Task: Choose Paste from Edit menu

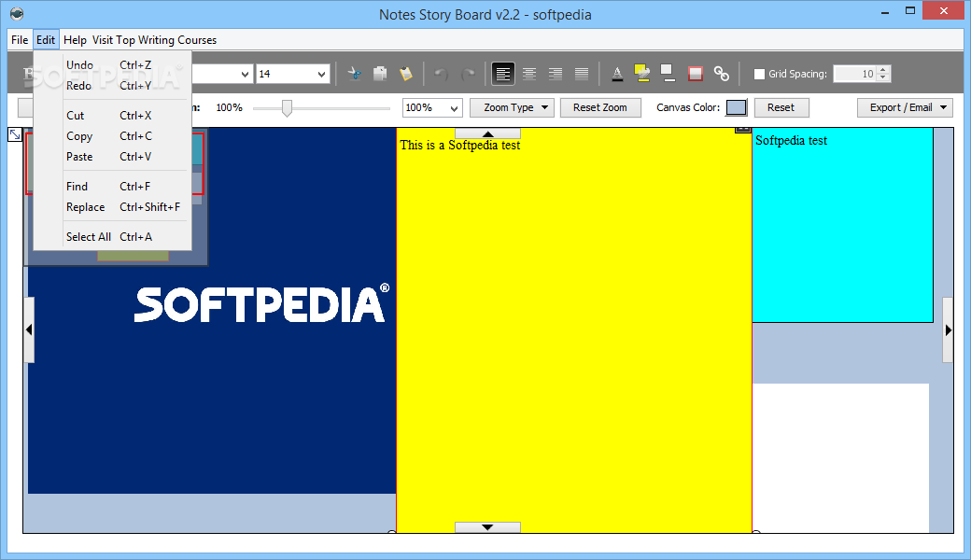Action: (112, 157)
